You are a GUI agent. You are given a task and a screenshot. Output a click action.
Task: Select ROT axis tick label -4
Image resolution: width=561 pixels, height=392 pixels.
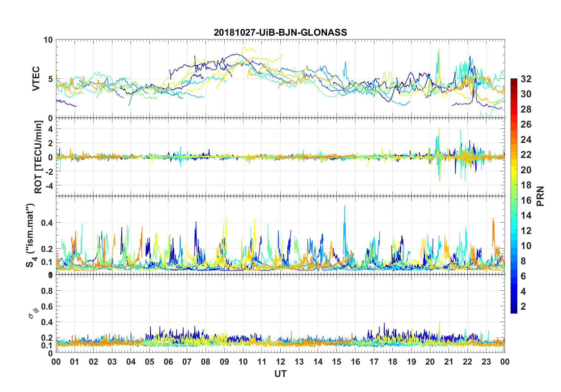tap(49, 186)
